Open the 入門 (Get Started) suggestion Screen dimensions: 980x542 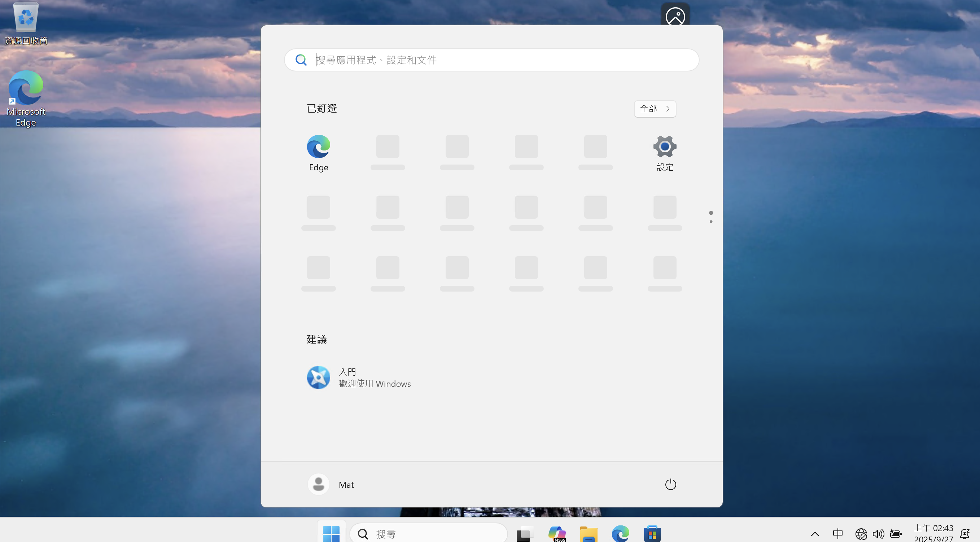pos(358,377)
